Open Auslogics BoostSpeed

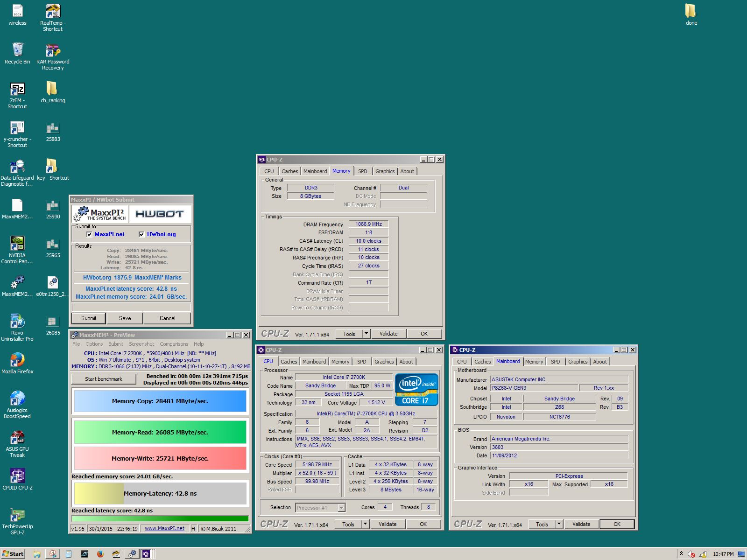[x=17, y=405]
